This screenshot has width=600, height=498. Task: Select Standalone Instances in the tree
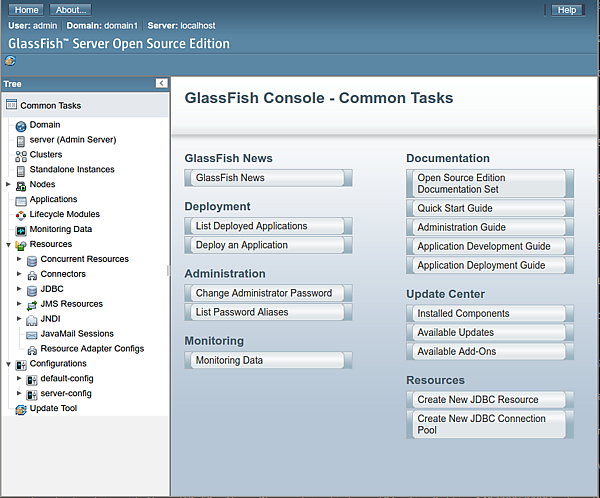tap(72, 170)
